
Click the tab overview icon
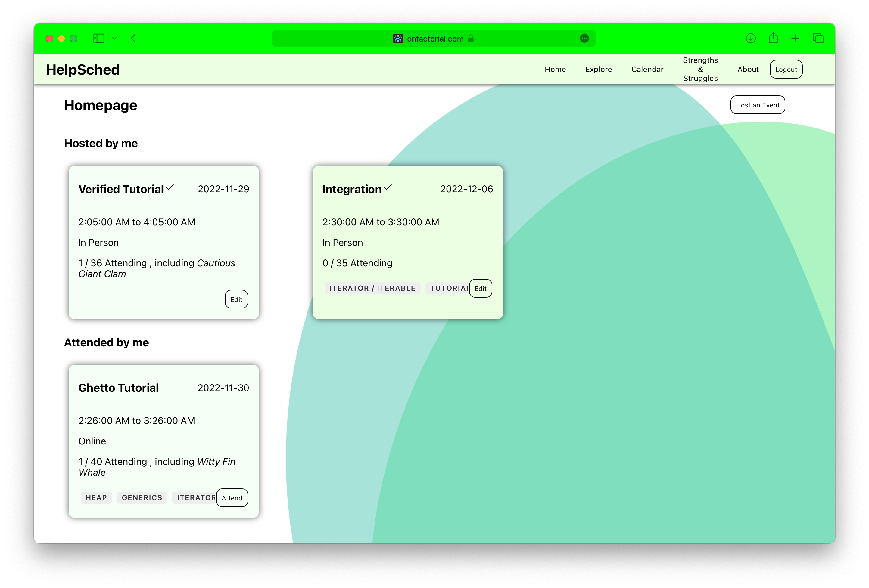pos(818,38)
